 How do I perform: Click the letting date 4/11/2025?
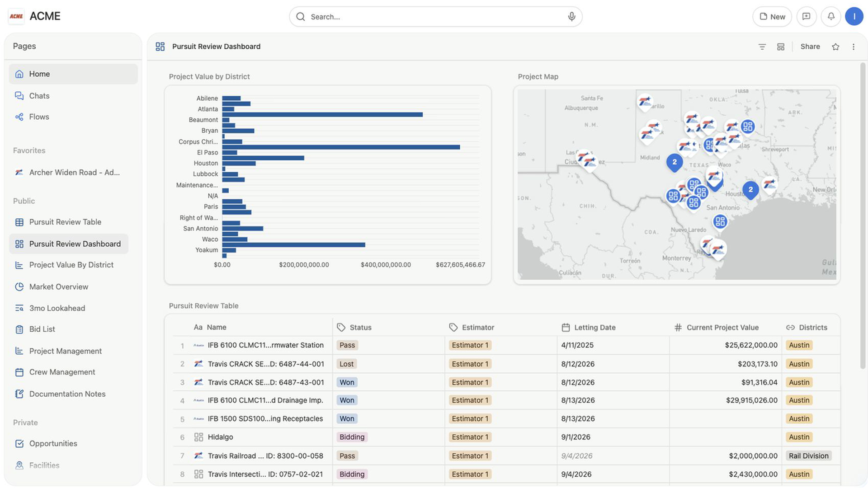[577, 345]
